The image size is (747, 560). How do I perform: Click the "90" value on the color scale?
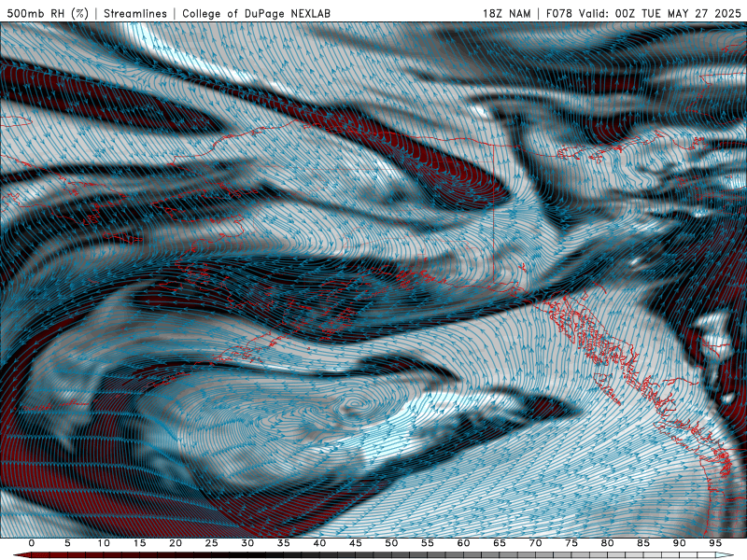pos(679,543)
